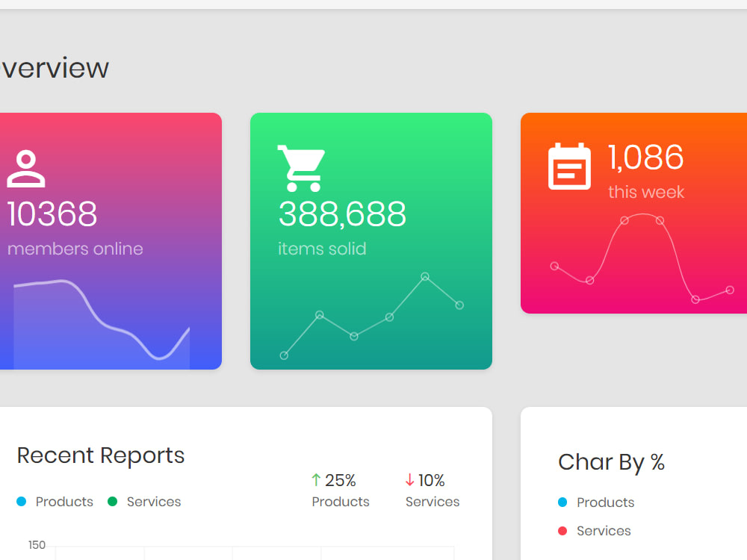Click the Overview heading
747x560 pixels.
pyautogui.click(x=55, y=68)
